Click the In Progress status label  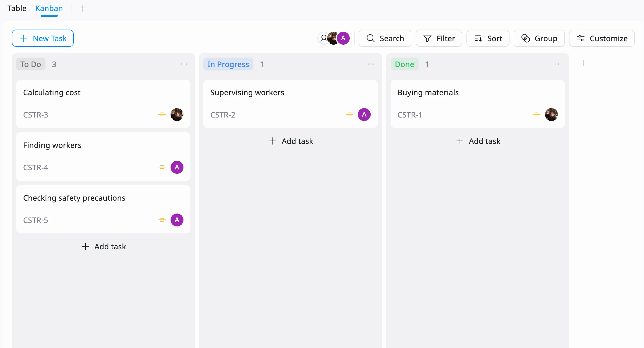(228, 64)
